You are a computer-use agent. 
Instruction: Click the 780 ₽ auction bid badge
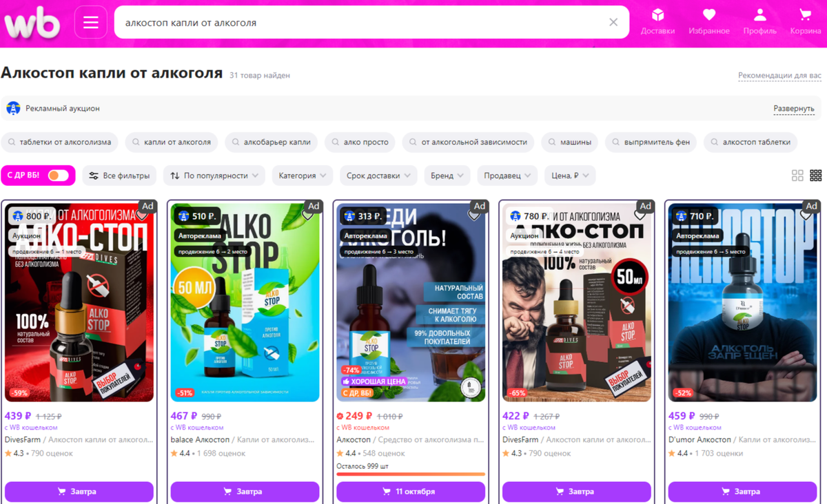[x=529, y=216]
